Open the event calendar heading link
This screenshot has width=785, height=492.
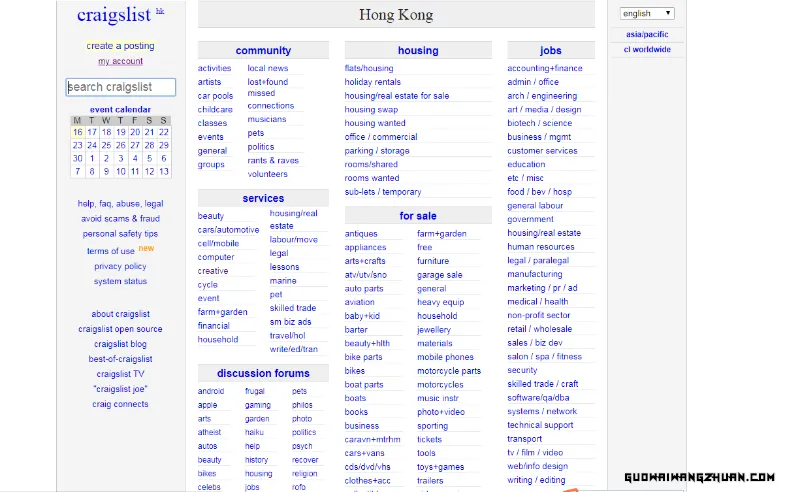pyautogui.click(x=120, y=109)
